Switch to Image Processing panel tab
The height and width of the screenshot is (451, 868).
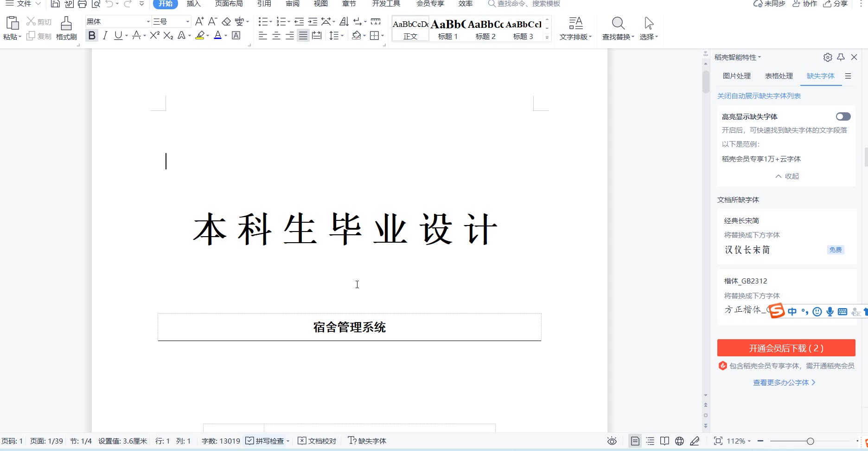[737, 76]
